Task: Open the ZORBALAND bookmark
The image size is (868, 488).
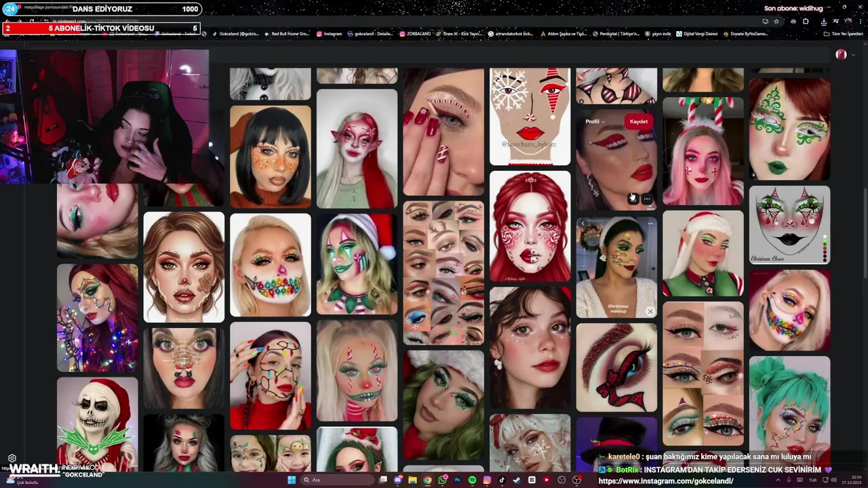Action: tap(416, 34)
